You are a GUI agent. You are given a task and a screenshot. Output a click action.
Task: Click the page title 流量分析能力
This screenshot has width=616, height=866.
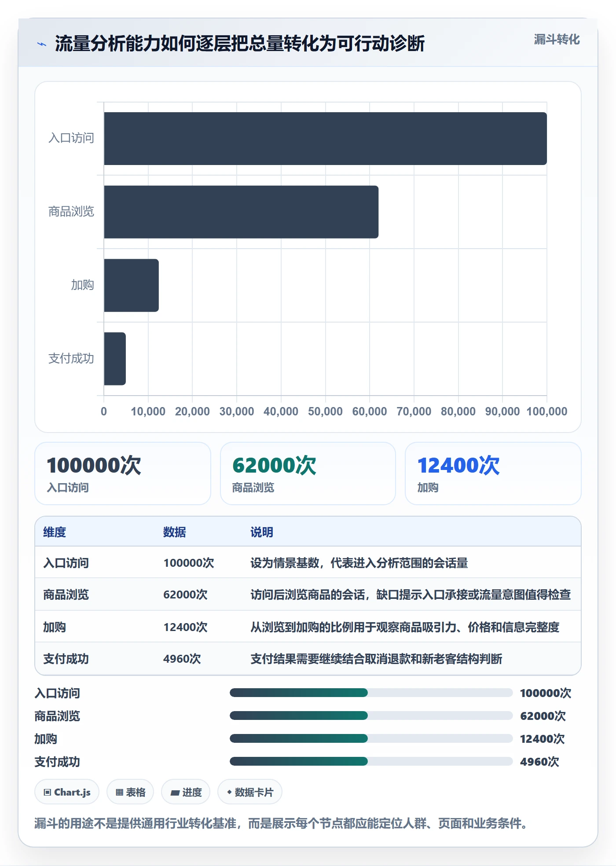tap(240, 44)
